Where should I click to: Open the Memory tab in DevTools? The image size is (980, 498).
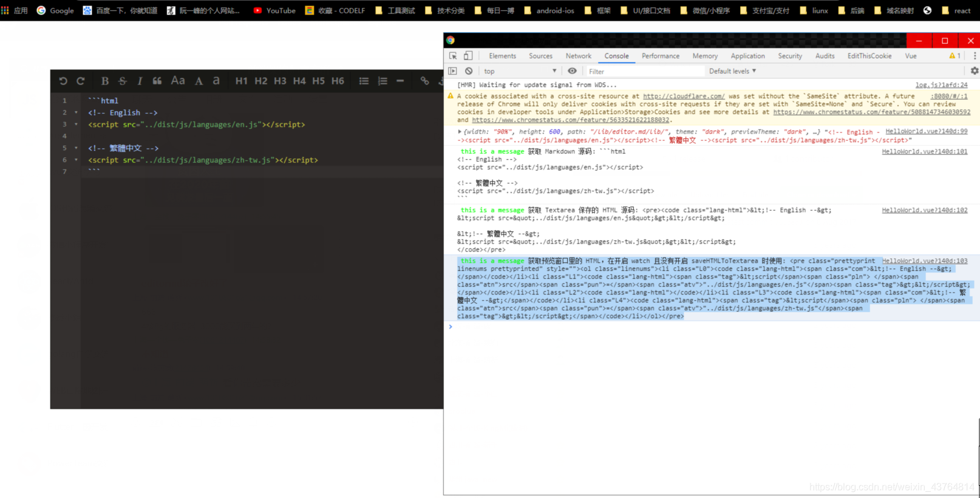[x=705, y=56]
